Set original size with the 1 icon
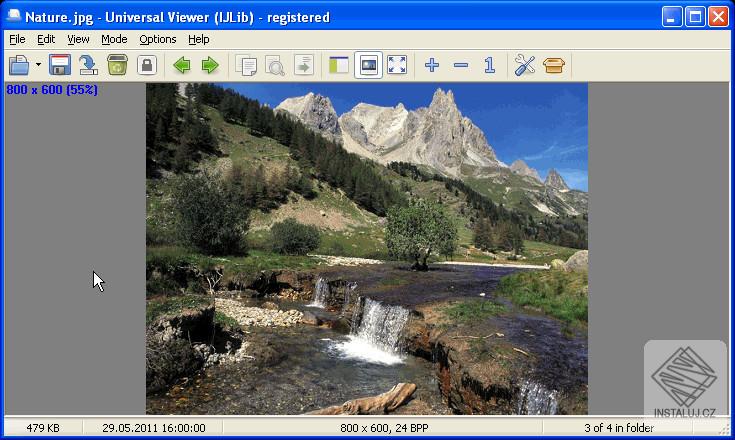The width and height of the screenshot is (735, 440). coord(489,65)
